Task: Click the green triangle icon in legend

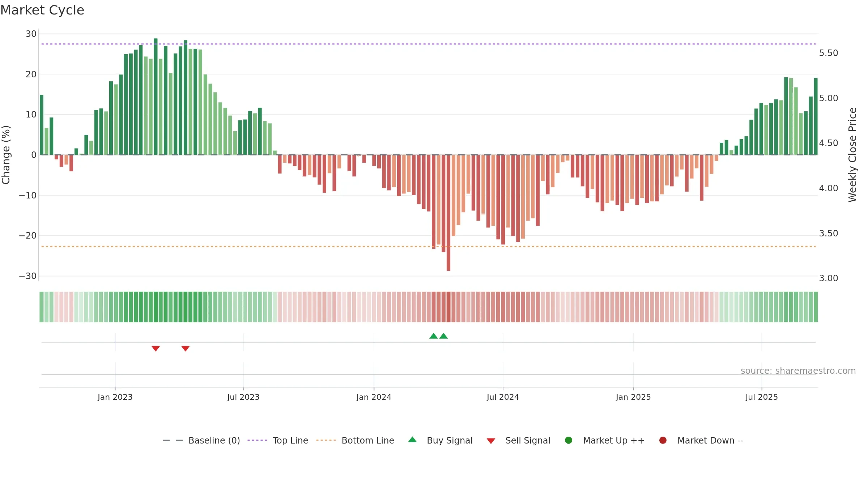Action: [x=412, y=440]
